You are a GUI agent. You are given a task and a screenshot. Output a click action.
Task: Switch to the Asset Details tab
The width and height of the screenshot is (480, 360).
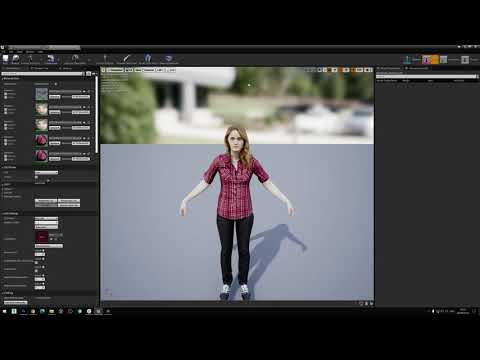[x=14, y=68]
